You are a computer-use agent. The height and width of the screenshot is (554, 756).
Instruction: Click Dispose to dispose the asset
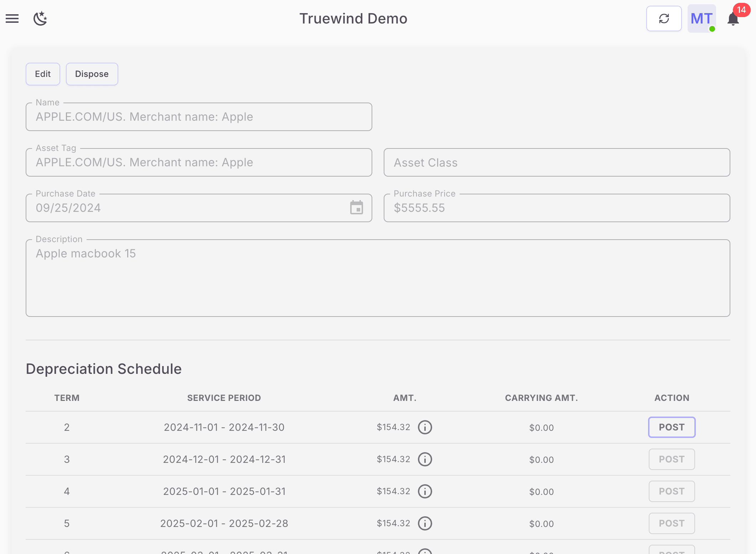click(x=92, y=74)
